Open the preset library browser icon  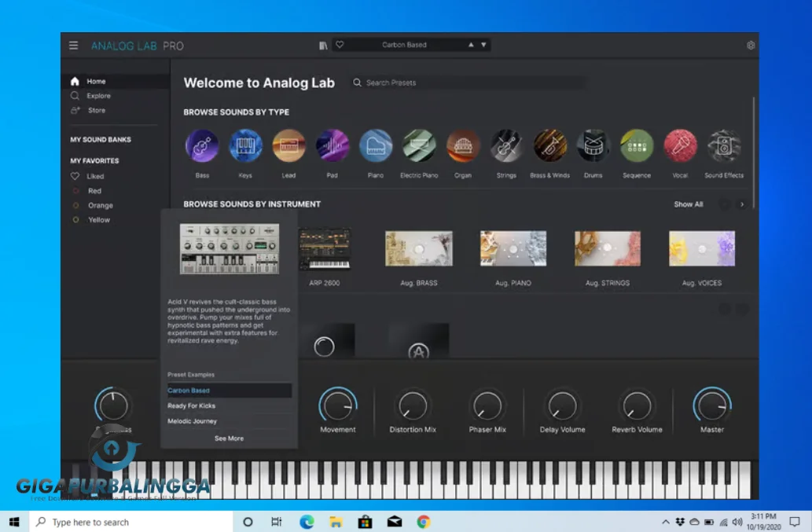(x=323, y=46)
